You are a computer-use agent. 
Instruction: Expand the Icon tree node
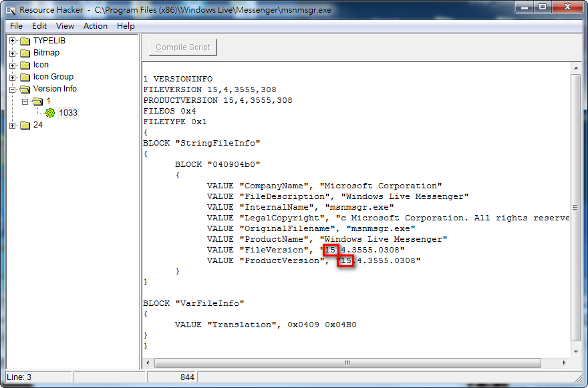13,65
